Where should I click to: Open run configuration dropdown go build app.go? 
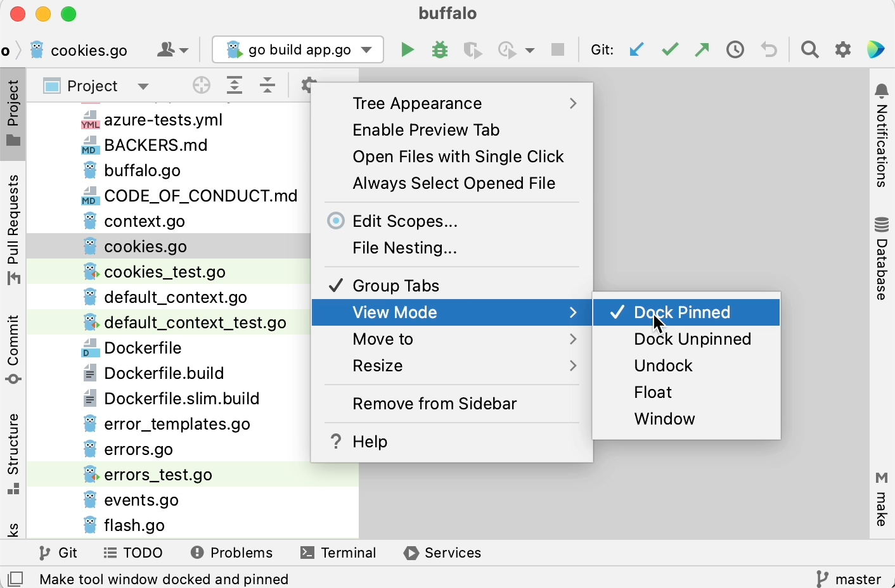298,49
